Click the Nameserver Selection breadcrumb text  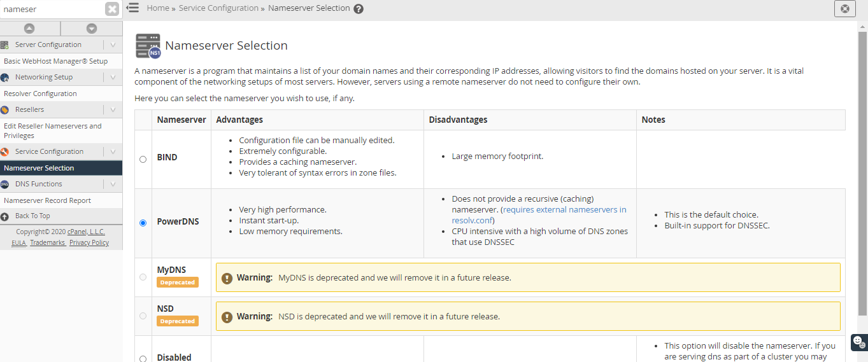(x=309, y=8)
